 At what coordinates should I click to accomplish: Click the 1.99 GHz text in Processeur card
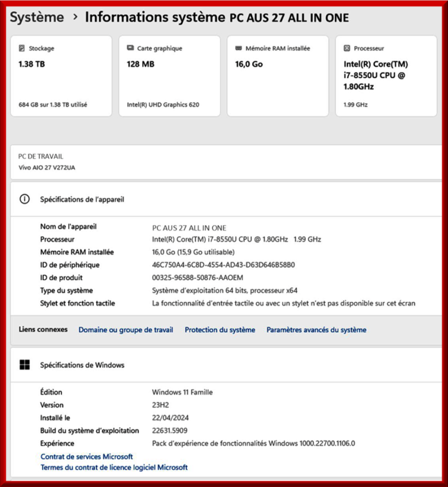tap(355, 105)
